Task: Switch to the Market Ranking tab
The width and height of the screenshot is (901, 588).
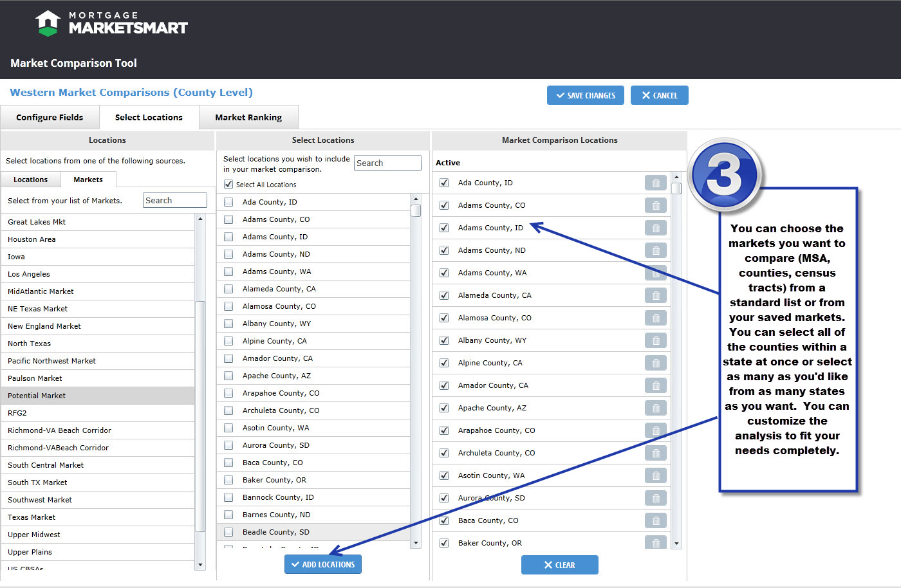Action: point(248,118)
